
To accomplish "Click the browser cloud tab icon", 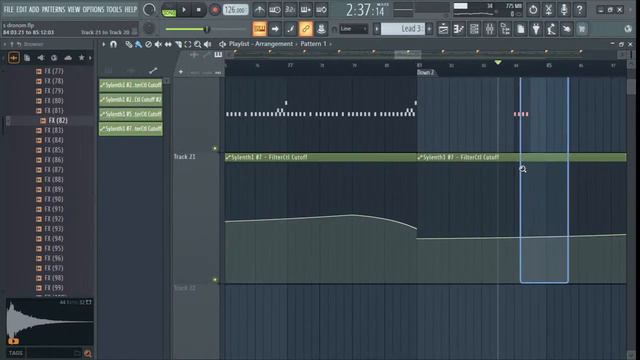I will (x=68, y=58).
